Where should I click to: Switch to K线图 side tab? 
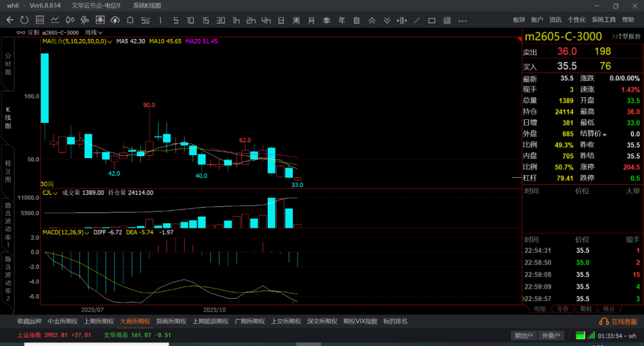[x=8, y=118]
